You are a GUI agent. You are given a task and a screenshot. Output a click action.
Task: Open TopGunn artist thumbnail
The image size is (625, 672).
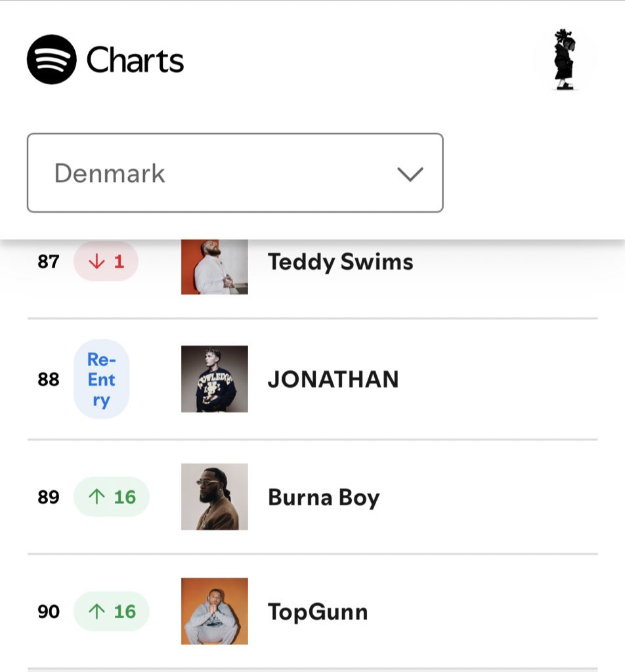tap(215, 611)
